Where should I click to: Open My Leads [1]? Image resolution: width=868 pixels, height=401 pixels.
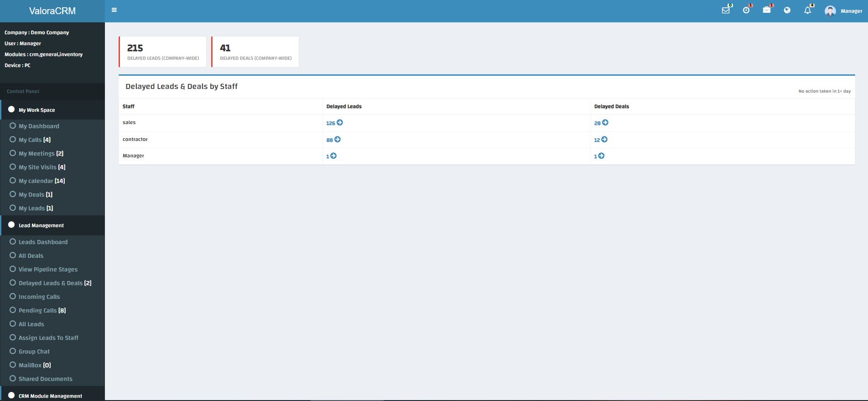[x=36, y=208]
